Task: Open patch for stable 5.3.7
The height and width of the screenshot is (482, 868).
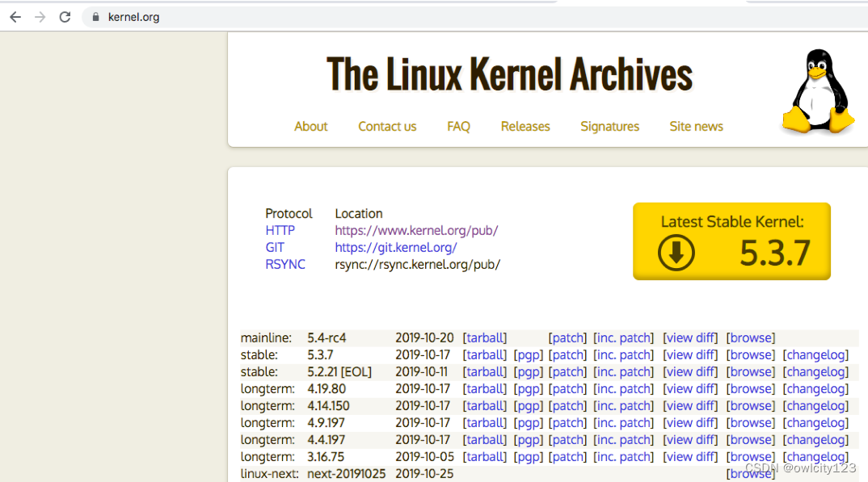Action: click(x=567, y=355)
